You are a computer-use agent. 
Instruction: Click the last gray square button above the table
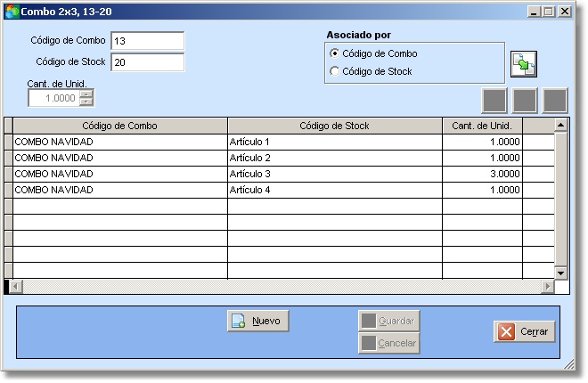click(555, 100)
